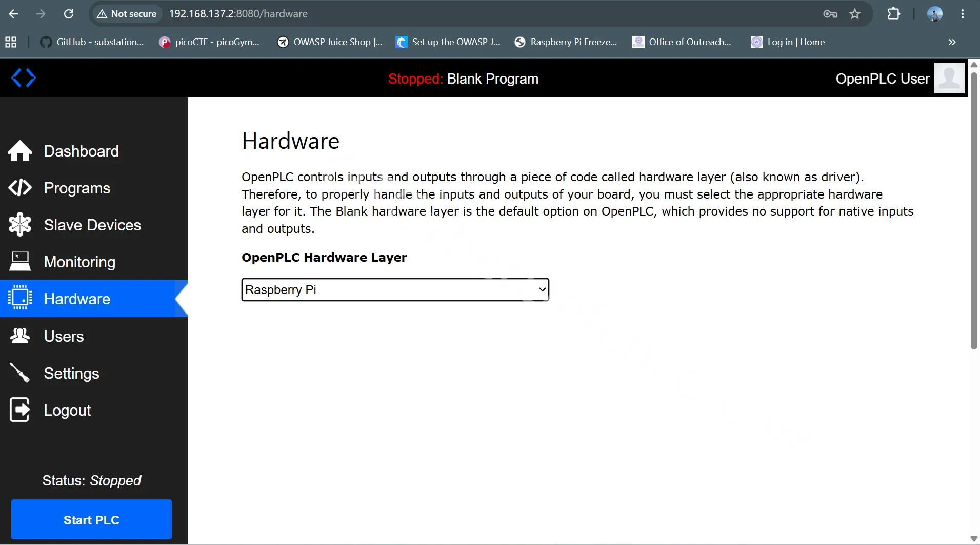Open OWASP Juice Shop bookmark
This screenshot has width=980, height=545.
click(330, 42)
